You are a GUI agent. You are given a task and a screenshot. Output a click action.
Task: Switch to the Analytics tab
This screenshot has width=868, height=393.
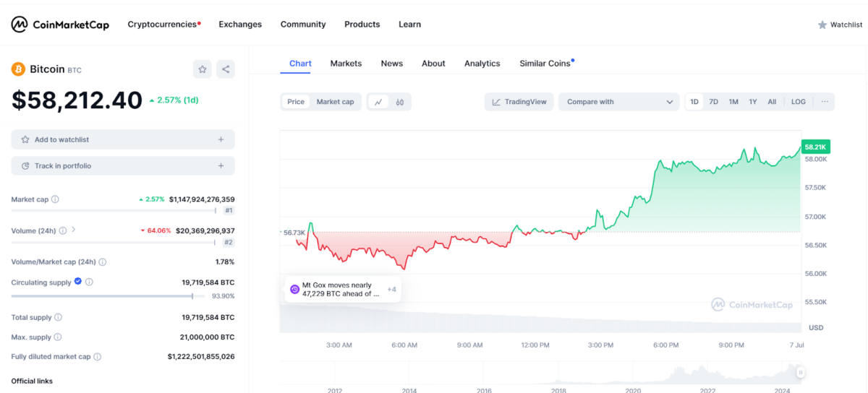pos(482,64)
